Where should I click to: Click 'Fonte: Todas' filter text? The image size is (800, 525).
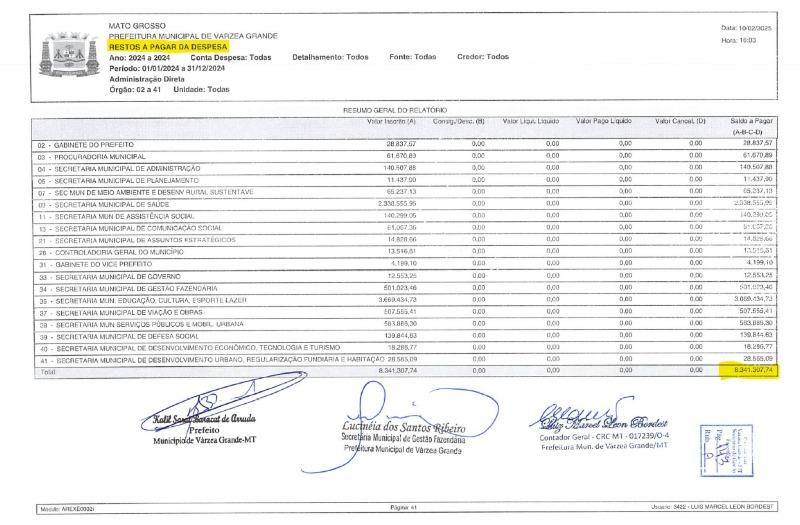pos(412,57)
